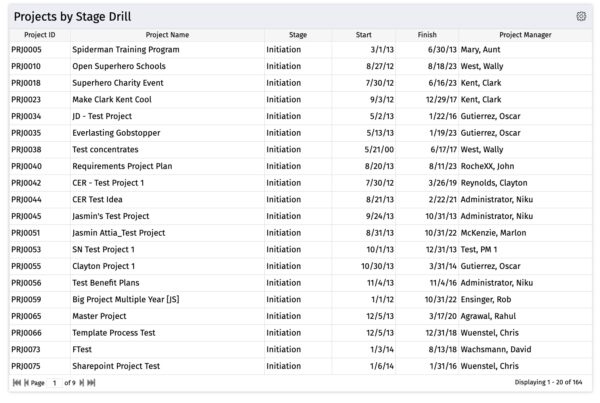Click finish date 2/22/21
600x403 pixels.
[x=443, y=199]
